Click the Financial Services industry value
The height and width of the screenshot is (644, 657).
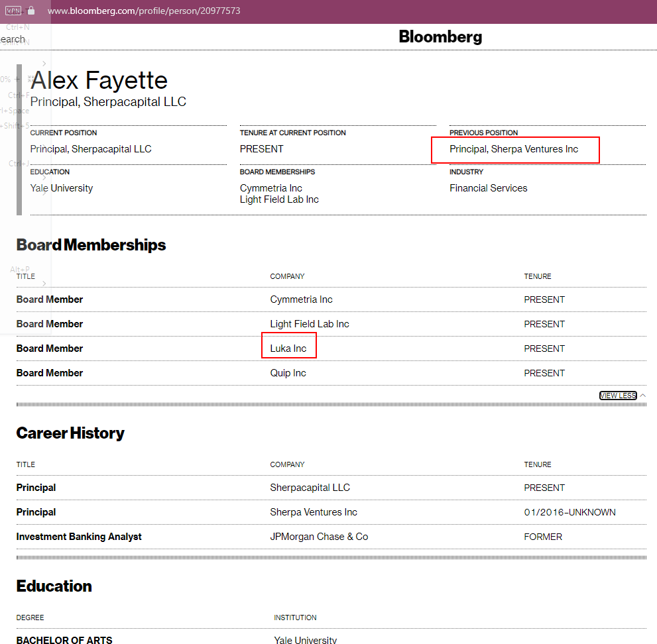(488, 188)
